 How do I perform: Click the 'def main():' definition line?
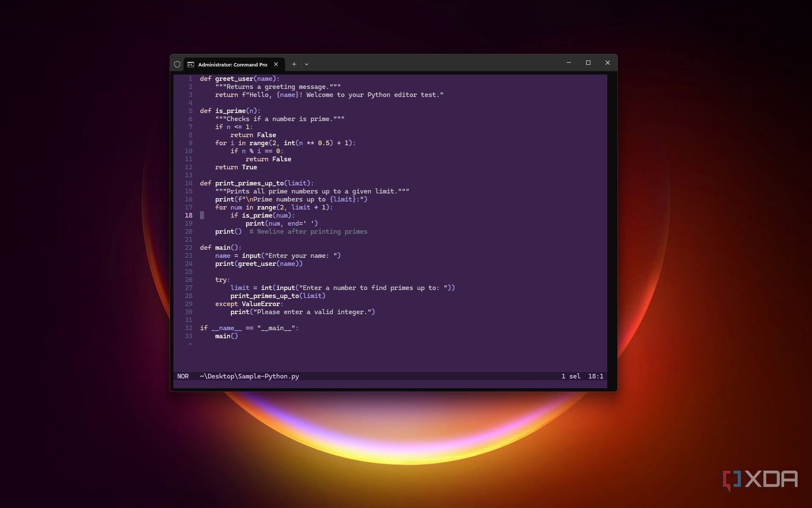pyautogui.click(x=220, y=248)
